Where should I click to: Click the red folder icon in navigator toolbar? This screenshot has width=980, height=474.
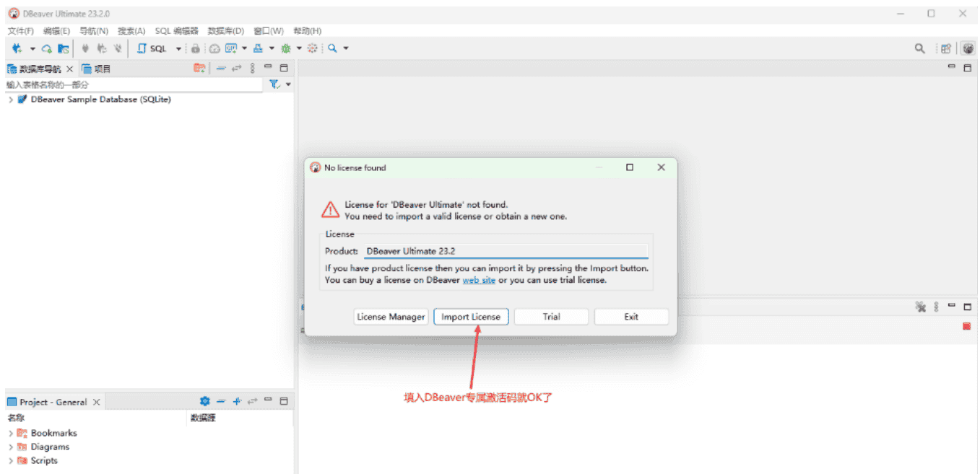(199, 69)
